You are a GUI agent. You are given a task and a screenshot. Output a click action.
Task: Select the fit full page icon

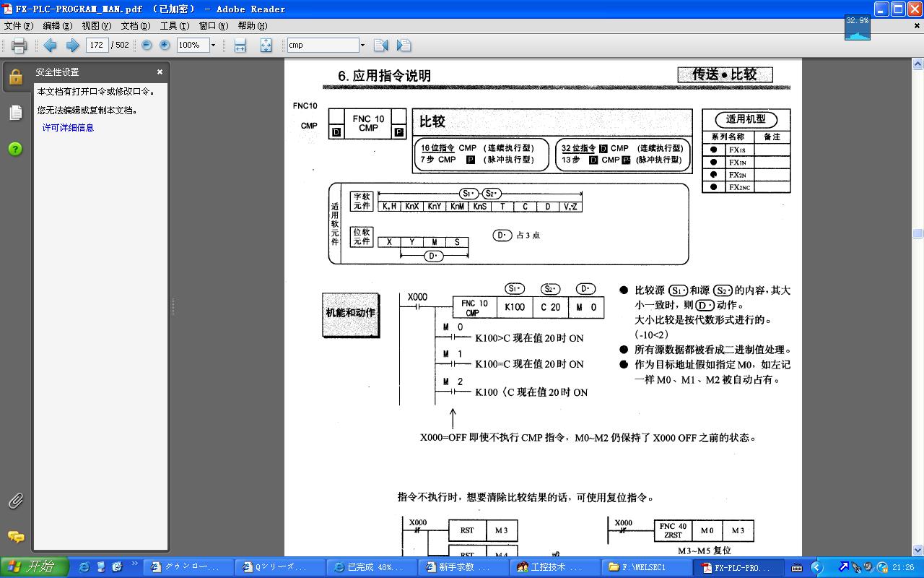click(266, 46)
